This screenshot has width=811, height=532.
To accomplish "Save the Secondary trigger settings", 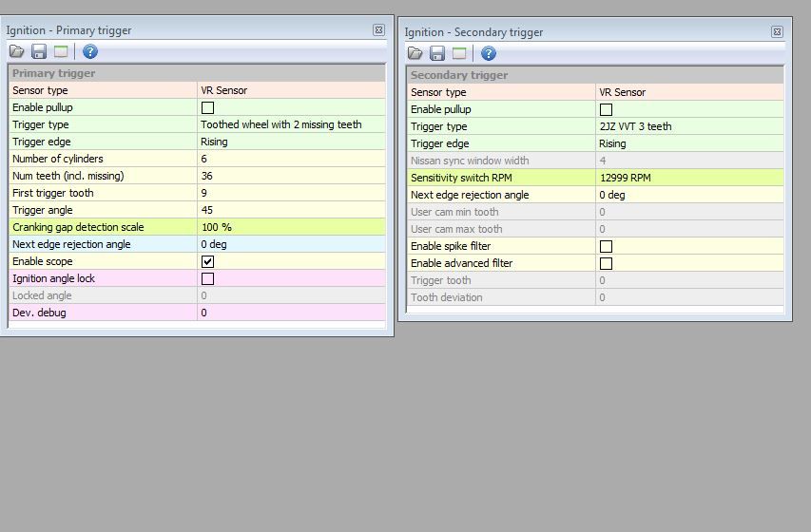I will point(437,53).
